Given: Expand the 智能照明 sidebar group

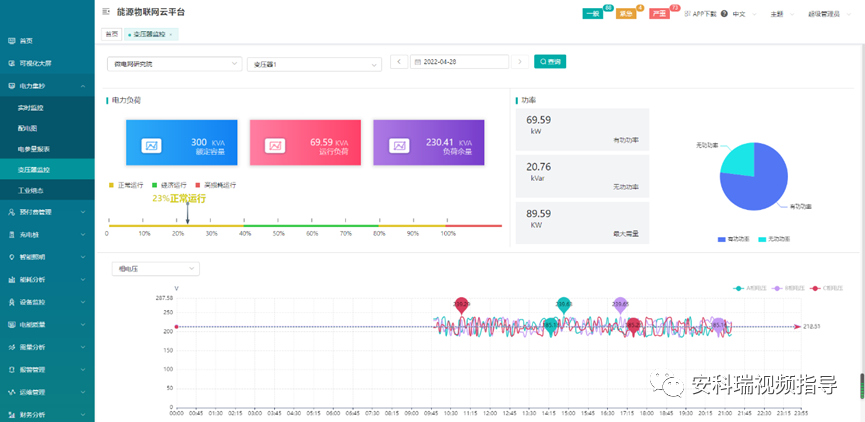Looking at the screenshot, I should coord(47,257).
